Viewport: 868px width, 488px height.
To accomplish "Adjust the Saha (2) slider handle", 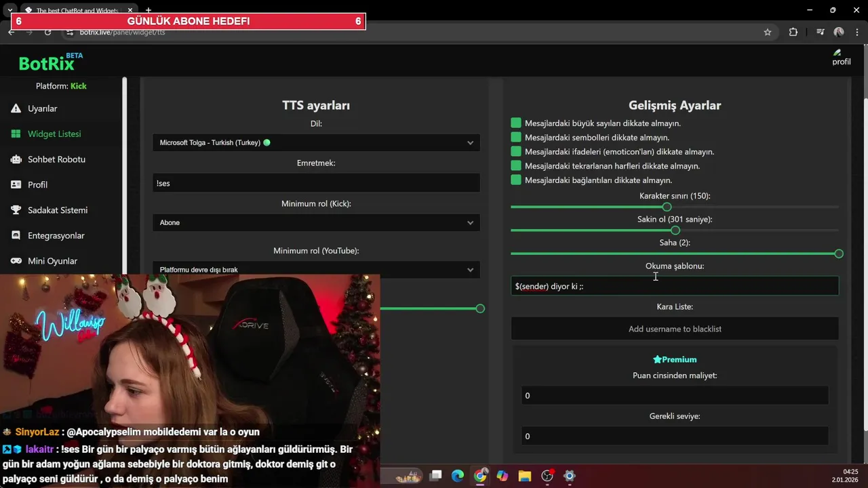I will [x=839, y=253].
